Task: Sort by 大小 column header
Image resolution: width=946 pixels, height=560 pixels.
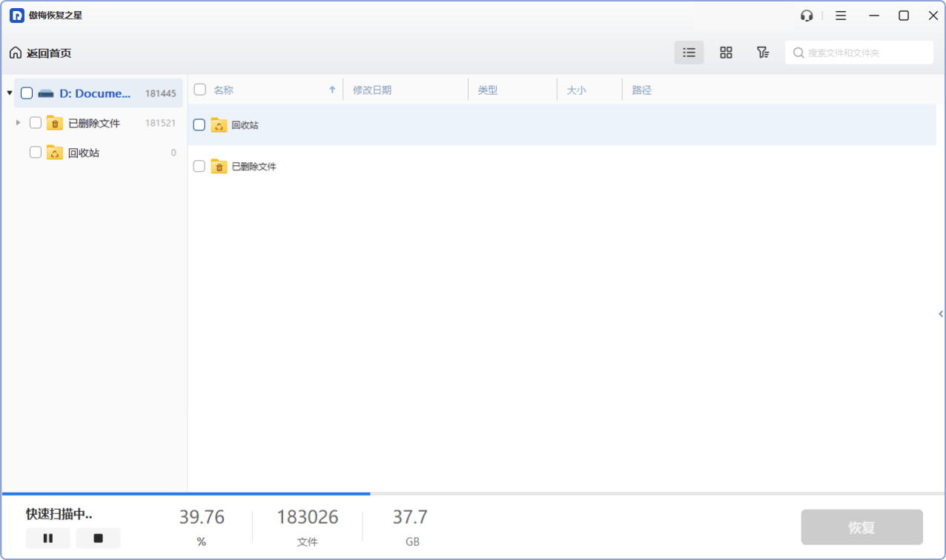Action: point(576,90)
